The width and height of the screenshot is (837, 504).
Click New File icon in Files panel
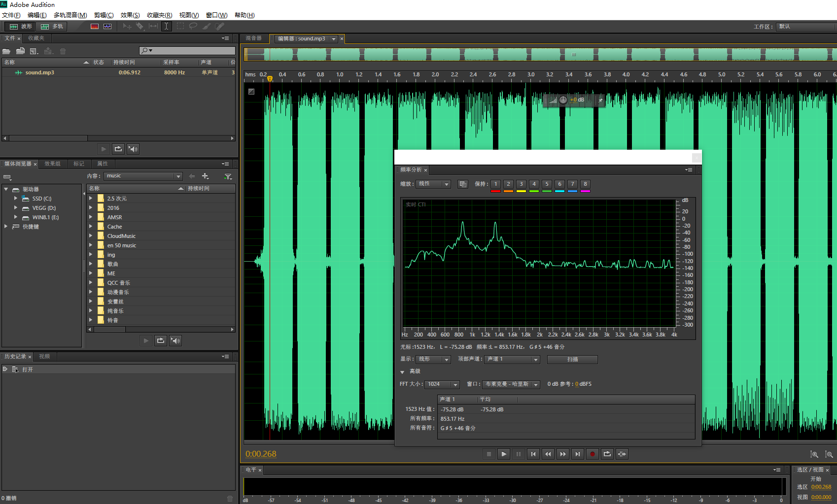[34, 51]
